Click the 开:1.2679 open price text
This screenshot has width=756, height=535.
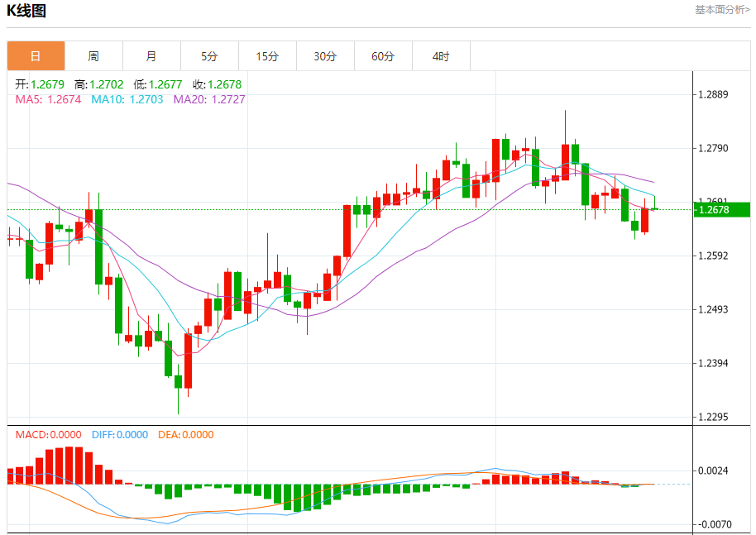40,84
